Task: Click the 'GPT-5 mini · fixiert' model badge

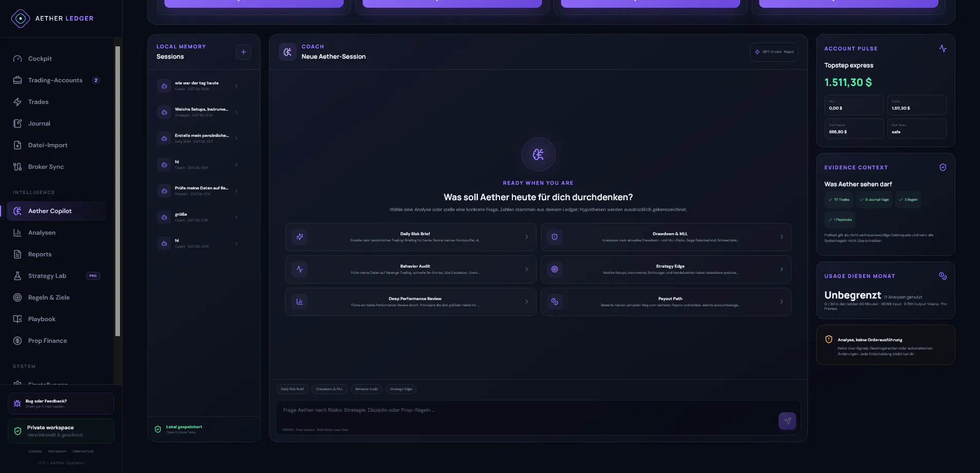Action: tap(774, 52)
